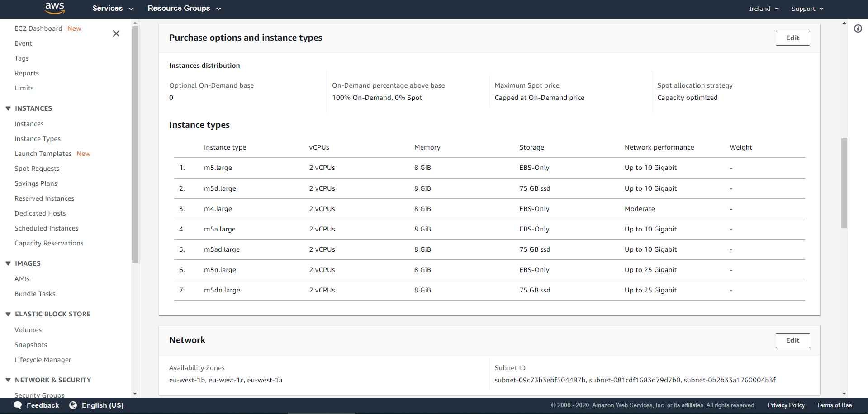Open the Resource Groups dropdown
Image resolution: width=868 pixels, height=414 pixels.
click(184, 9)
